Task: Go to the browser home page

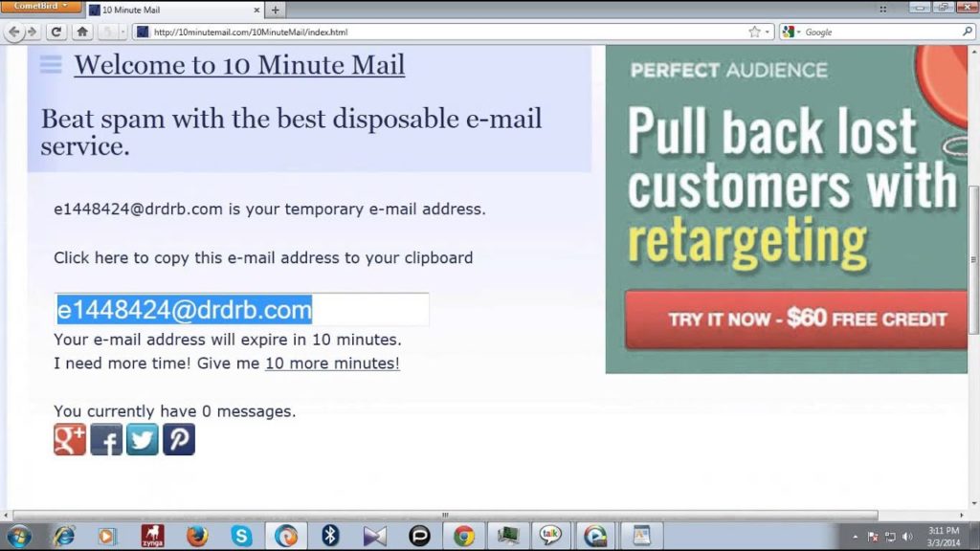Action: click(82, 32)
